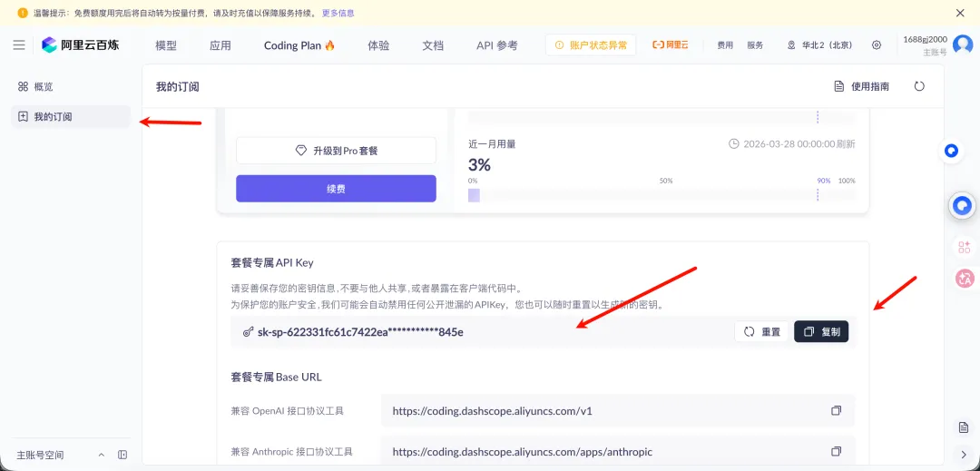
Task: Click the refresh icon next to 使用指南
Action: [919, 86]
